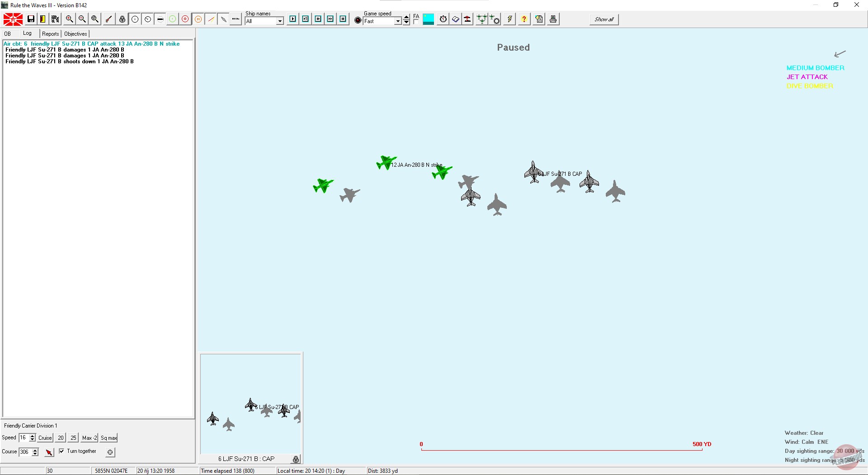Increase Speed value with up stepper arrow
The height and width of the screenshot is (475, 868).
click(33, 436)
